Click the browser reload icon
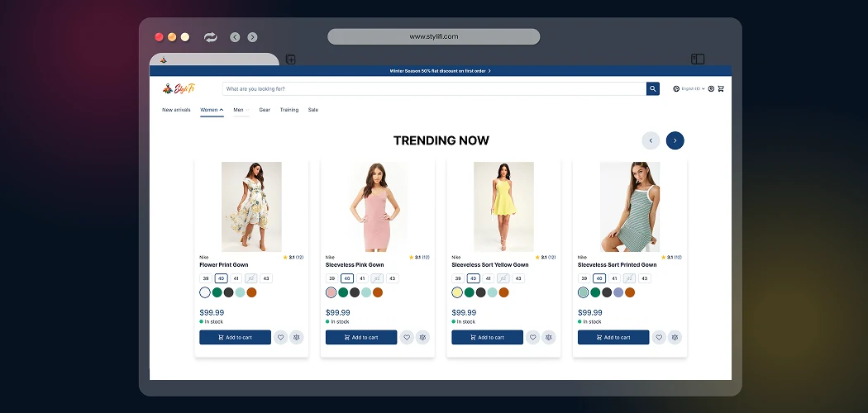868x413 pixels. tap(210, 37)
